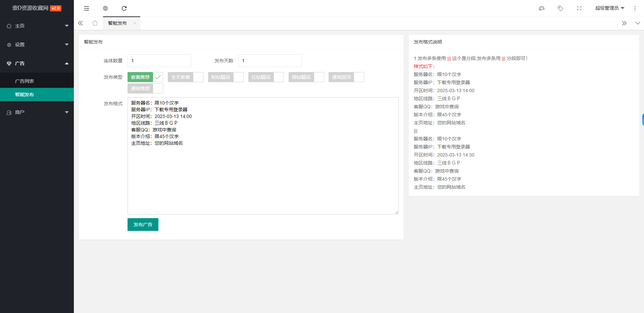644x313 pixels.
Task: Click the globe icon in top bar
Action: tap(105, 8)
